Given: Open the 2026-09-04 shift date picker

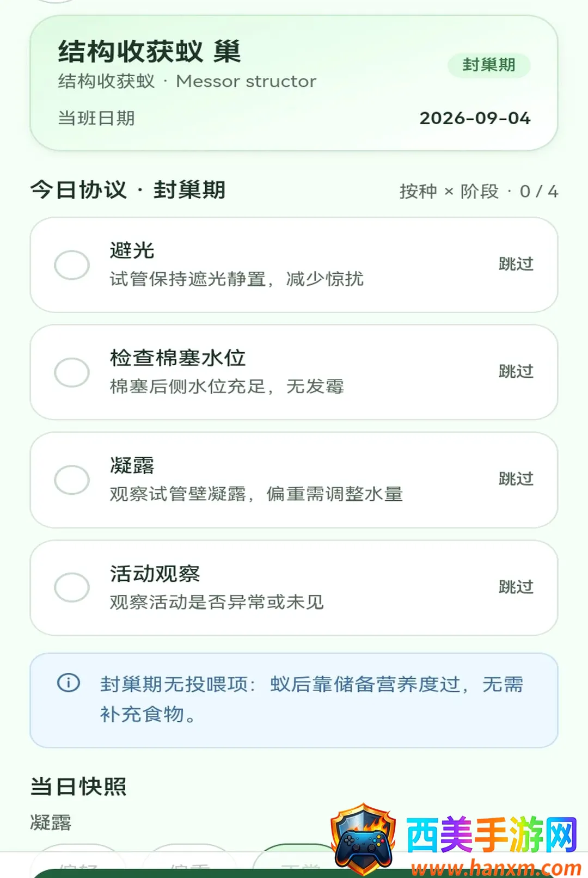Looking at the screenshot, I should click(475, 118).
